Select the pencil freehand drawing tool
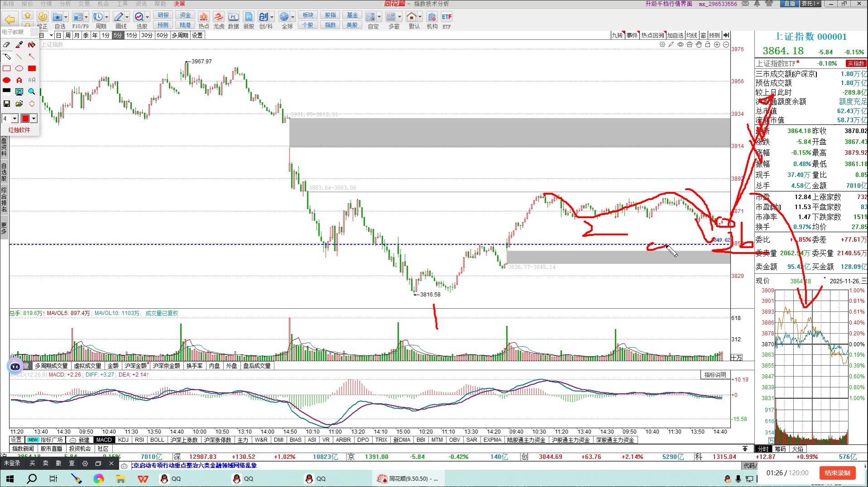Viewport: 868px width, 487px height. [6, 57]
